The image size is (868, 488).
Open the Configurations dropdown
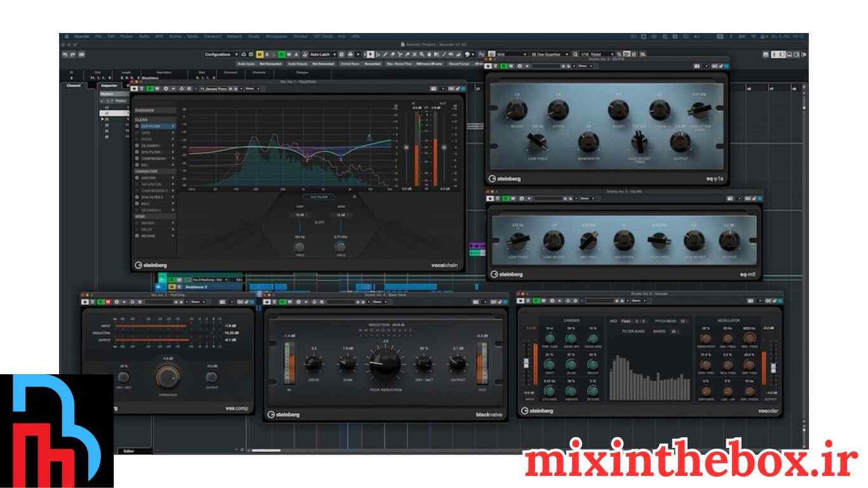point(222,54)
